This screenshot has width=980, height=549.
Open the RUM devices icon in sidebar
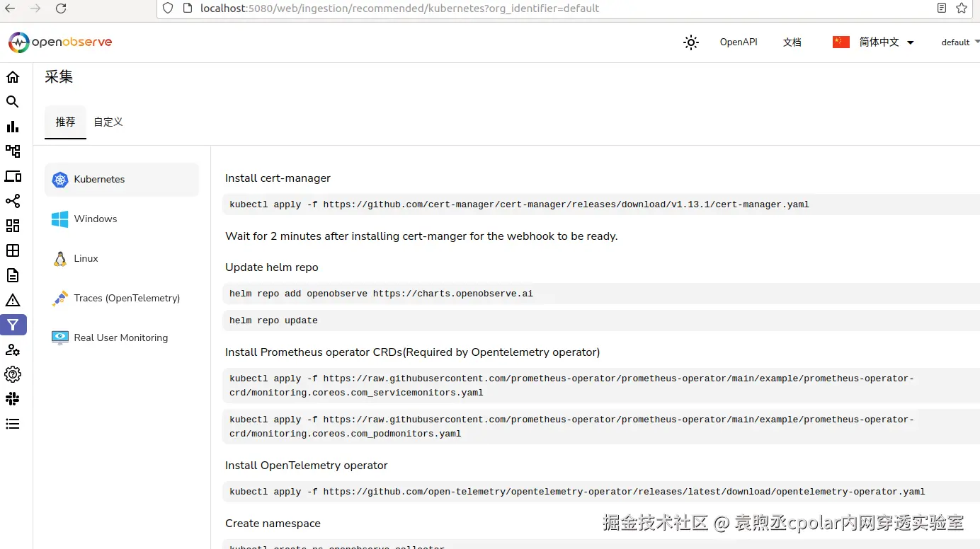coord(13,176)
